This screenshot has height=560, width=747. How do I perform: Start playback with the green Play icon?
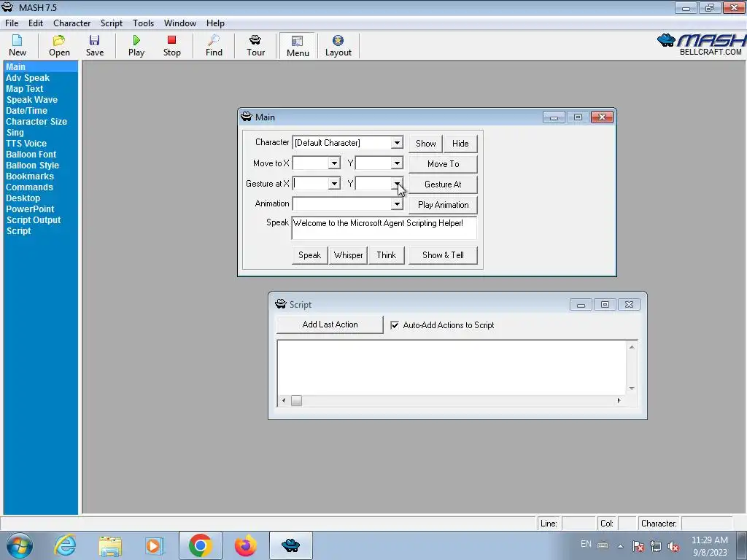[x=136, y=46]
